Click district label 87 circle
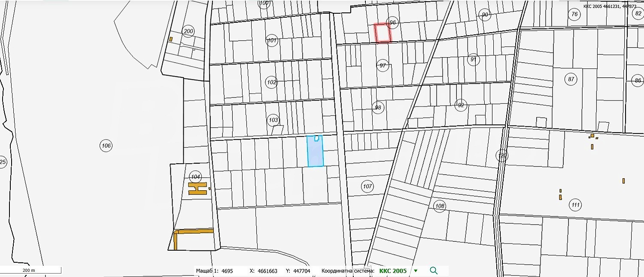Viewport: 644px width, 277px height. coord(571,79)
